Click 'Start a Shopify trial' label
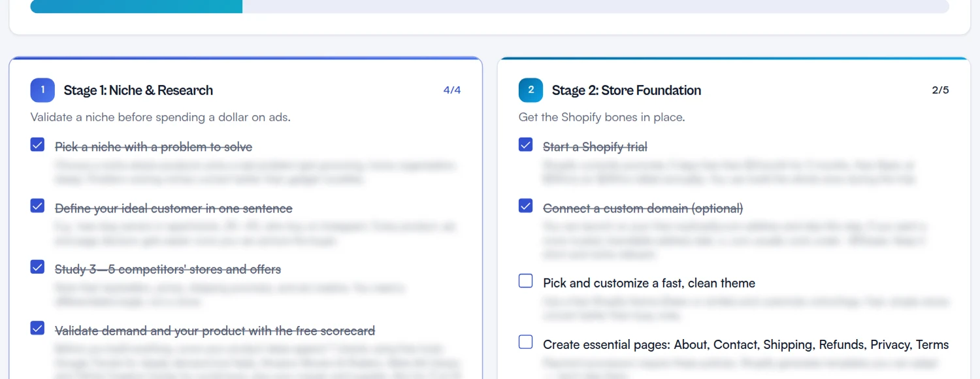The image size is (980, 379). (595, 147)
